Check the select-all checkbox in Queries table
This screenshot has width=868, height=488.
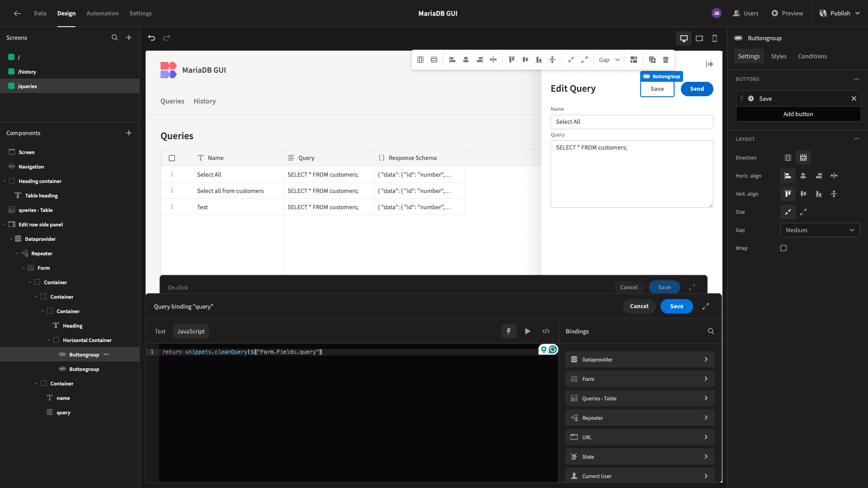172,158
